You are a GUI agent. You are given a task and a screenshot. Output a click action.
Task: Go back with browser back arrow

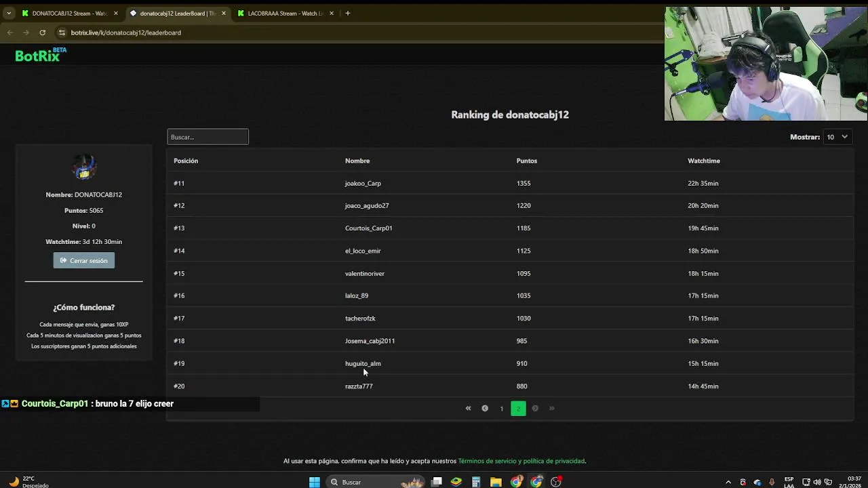pos(9,33)
